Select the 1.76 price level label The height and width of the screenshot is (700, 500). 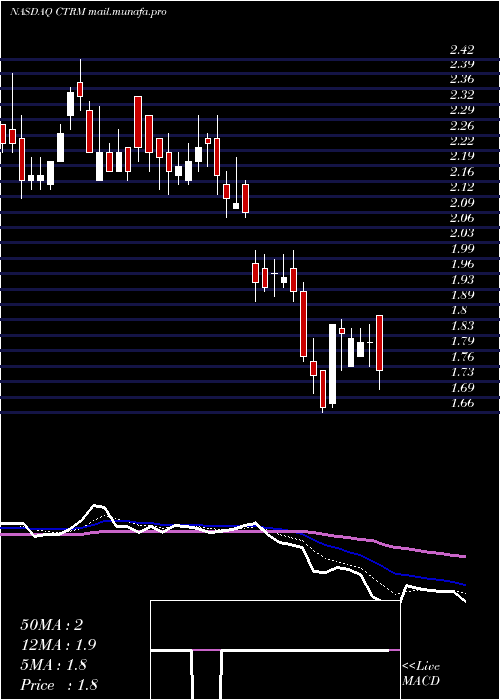[x=462, y=357]
